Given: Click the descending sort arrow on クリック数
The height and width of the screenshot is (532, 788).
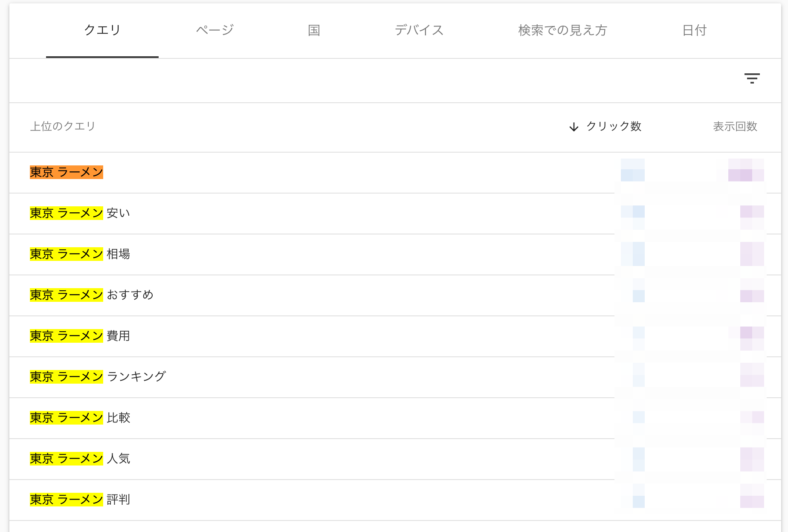Looking at the screenshot, I should click(573, 127).
